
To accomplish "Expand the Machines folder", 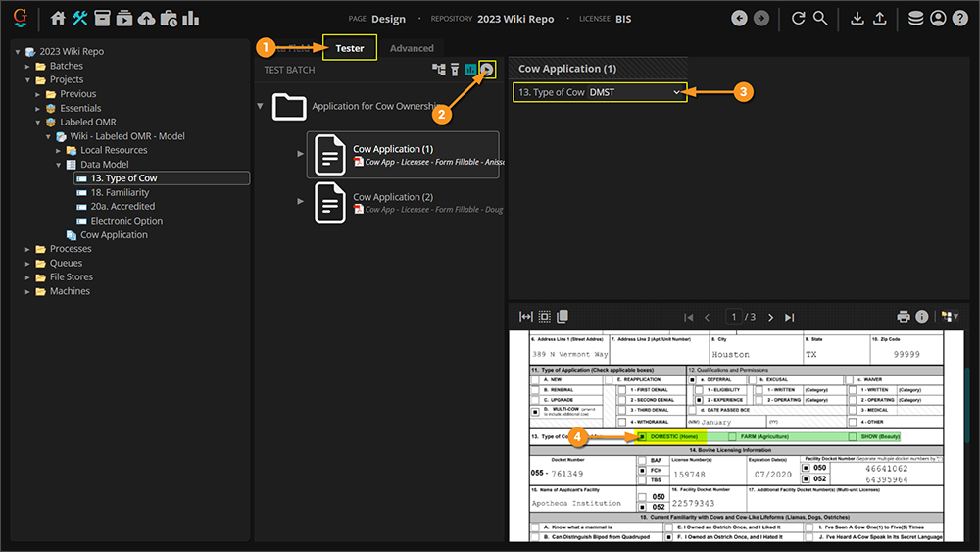I will (27, 292).
